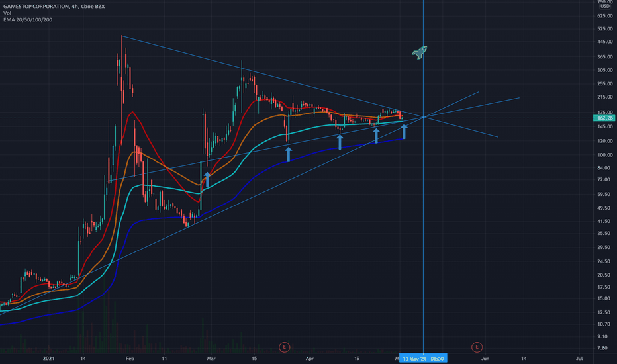Click the Feb time axis label

click(130, 359)
